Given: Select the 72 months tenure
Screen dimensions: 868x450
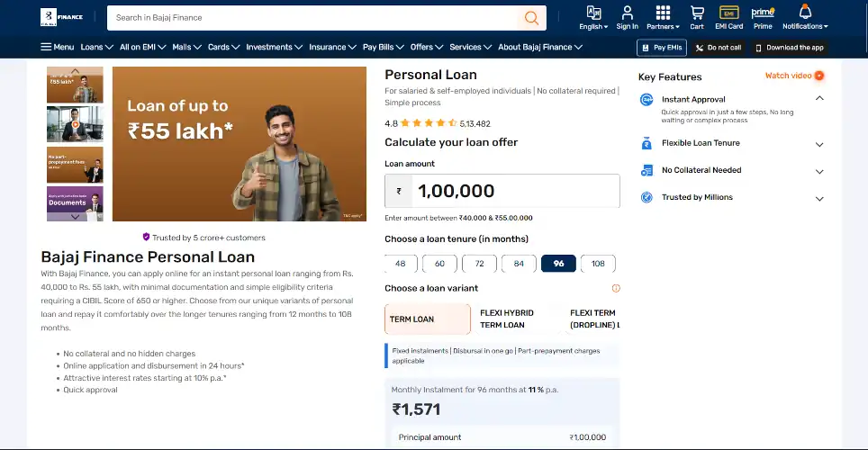Looking at the screenshot, I should click(x=479, y=264).
